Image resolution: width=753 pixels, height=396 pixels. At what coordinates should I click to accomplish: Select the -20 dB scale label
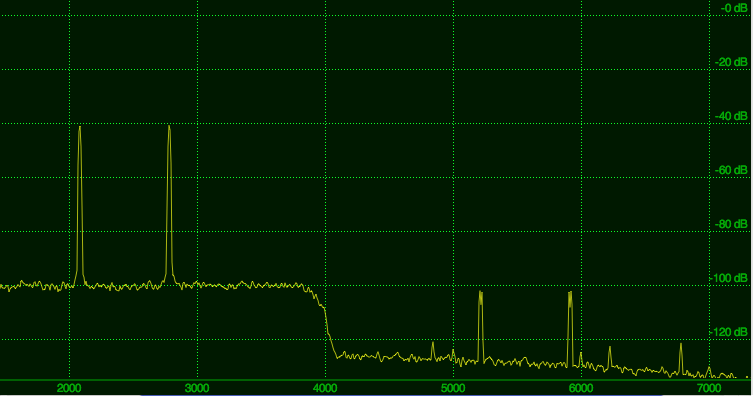click(731, 62)
